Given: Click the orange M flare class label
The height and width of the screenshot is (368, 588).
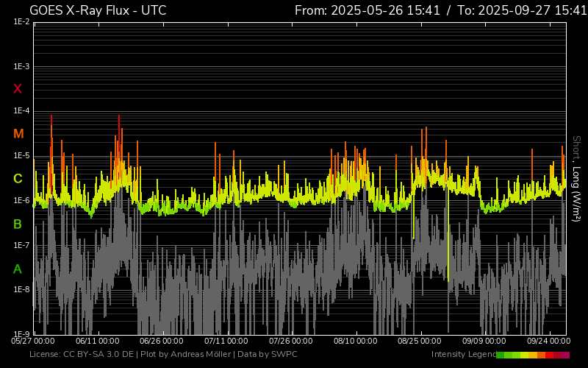Looking at the screenshot, I should (18, 134).
